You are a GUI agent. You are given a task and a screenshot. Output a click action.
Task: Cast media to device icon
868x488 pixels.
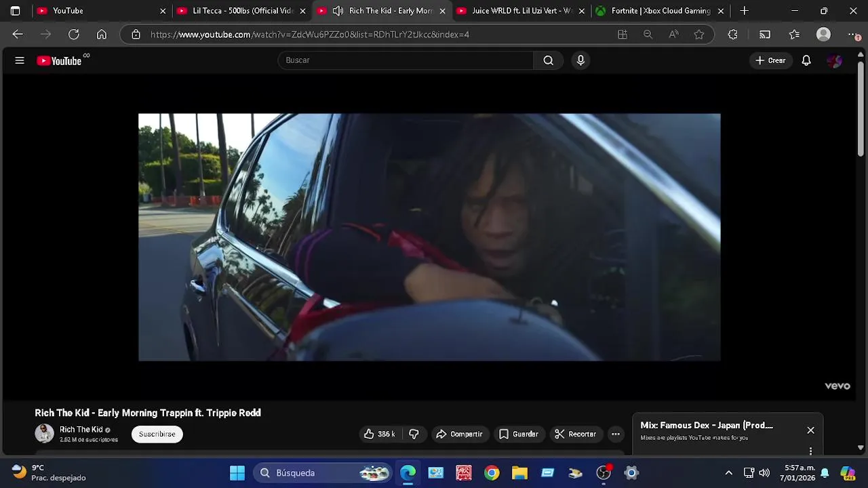(765, 35)
